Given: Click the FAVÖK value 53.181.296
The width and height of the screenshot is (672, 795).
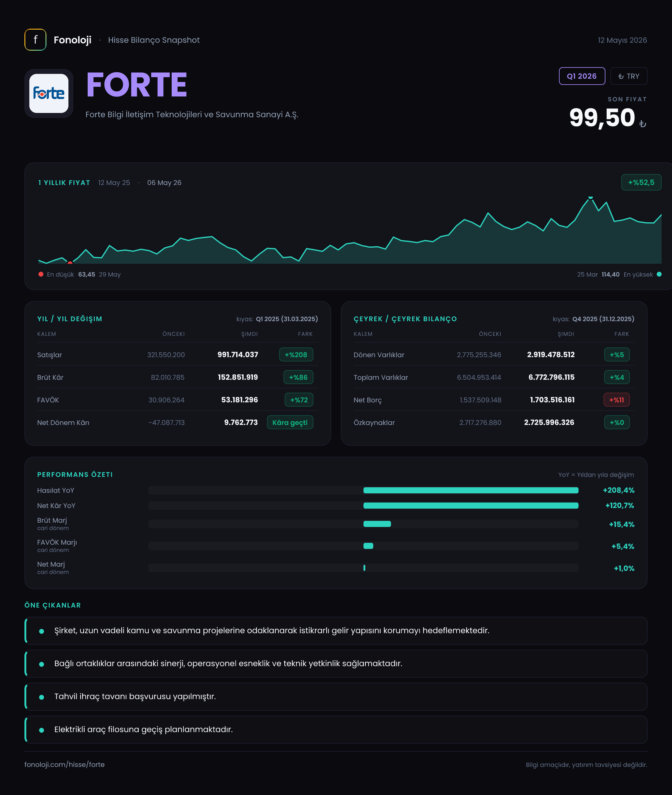Looking at the screenshot, I should point(239,400).
